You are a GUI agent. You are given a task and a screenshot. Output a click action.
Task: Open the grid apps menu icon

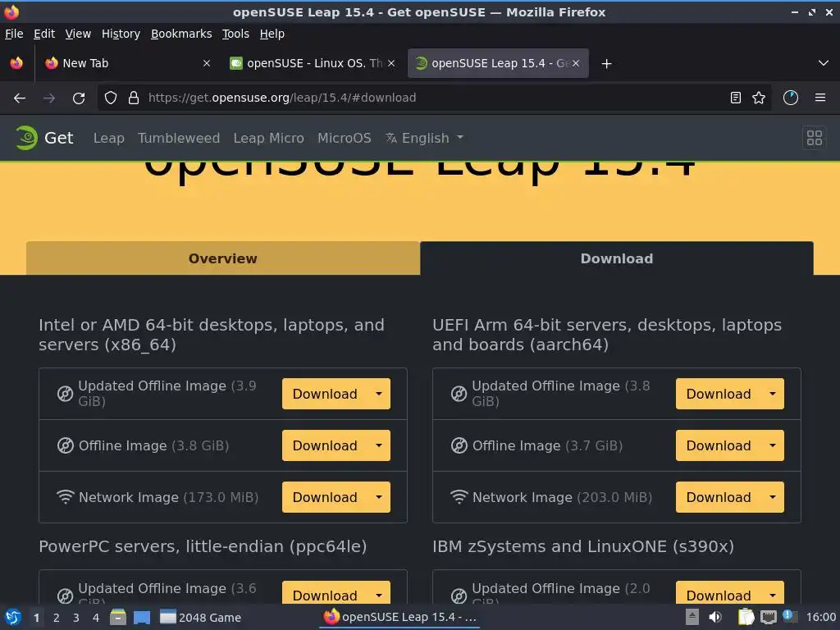pyautogui.click(x=815, y=138)
